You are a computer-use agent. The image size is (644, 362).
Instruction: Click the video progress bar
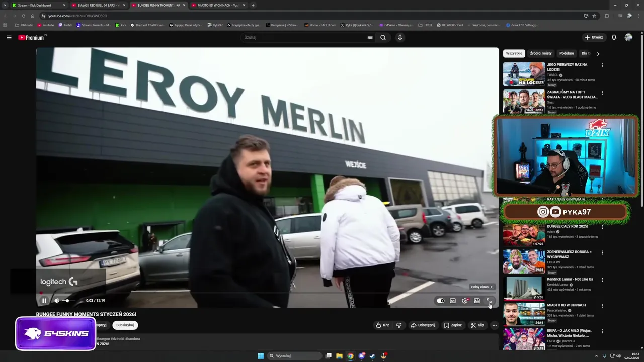(x=268, y=293)
